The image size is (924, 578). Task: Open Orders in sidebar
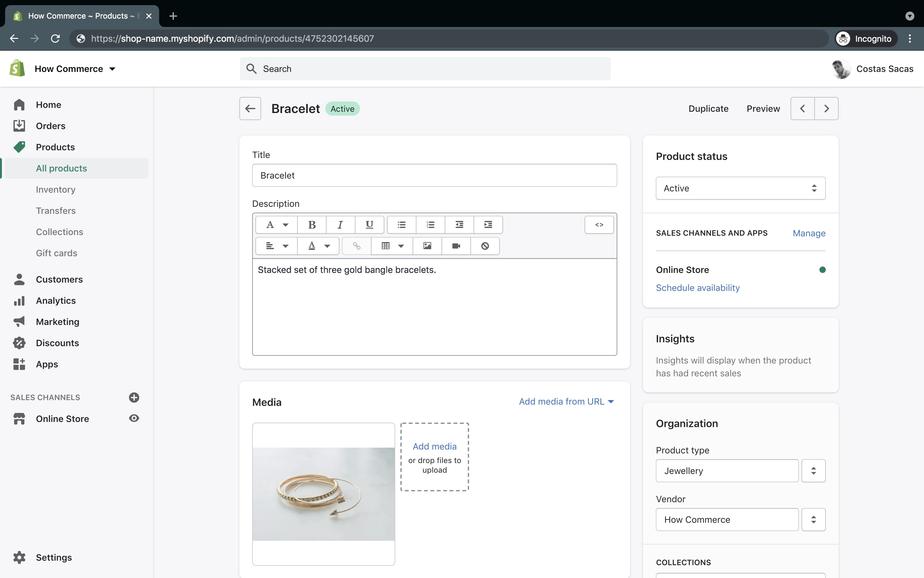pos(50,126)
